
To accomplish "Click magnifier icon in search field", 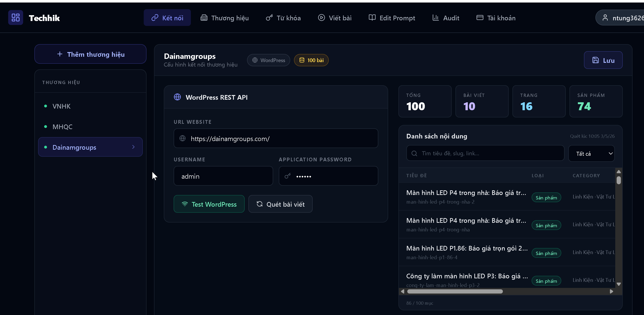I will 414,153.
